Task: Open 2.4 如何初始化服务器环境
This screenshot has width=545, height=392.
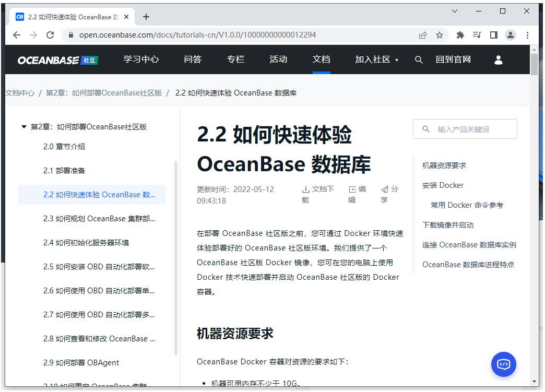Action: tap(86, 243)
